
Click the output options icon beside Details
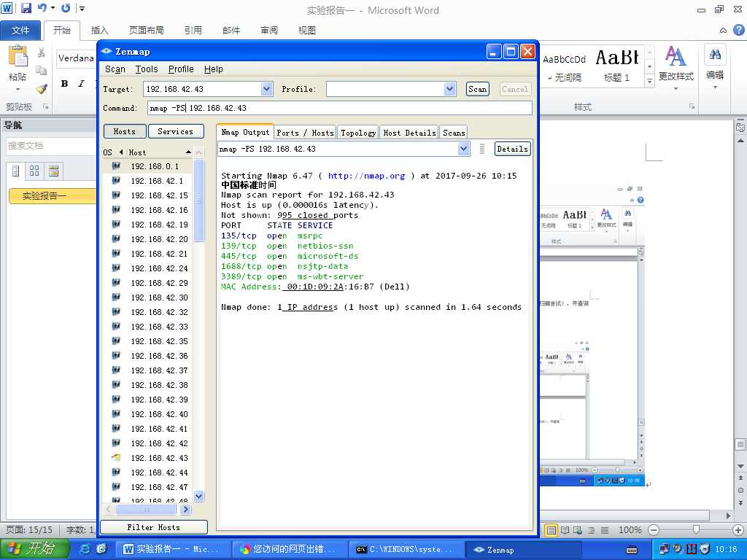click(481, 149)
